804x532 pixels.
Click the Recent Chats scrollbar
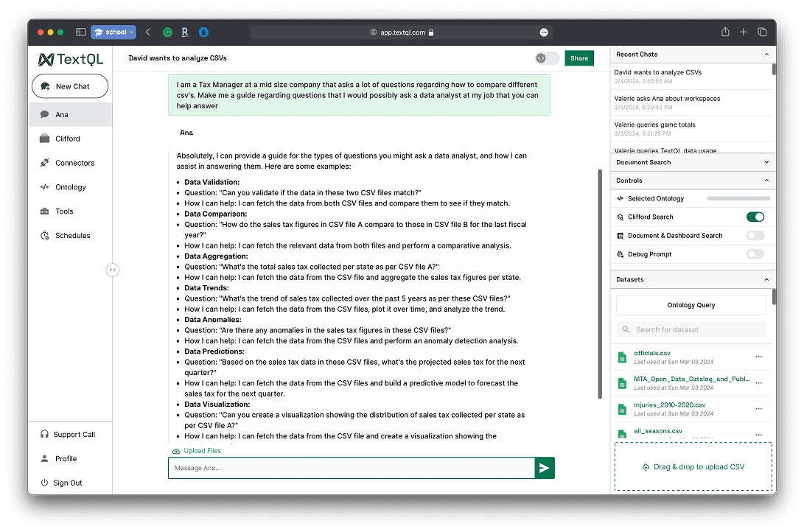pos(774,69)
